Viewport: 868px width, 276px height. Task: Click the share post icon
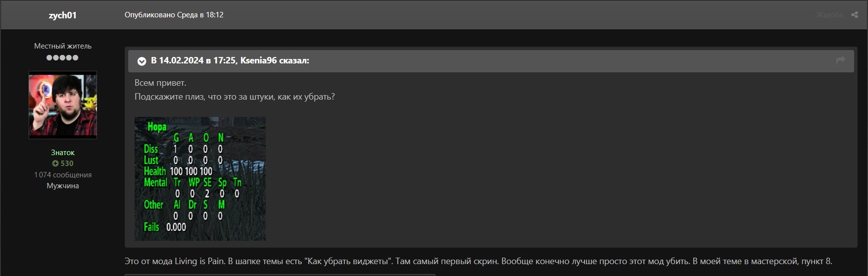[854, 15]
